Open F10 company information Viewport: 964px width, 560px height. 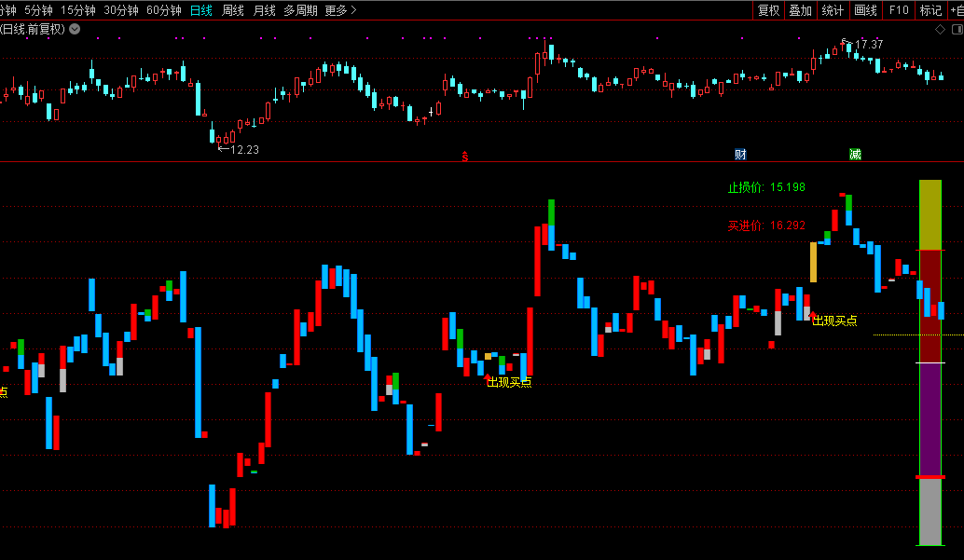click(x=898, y=10)
